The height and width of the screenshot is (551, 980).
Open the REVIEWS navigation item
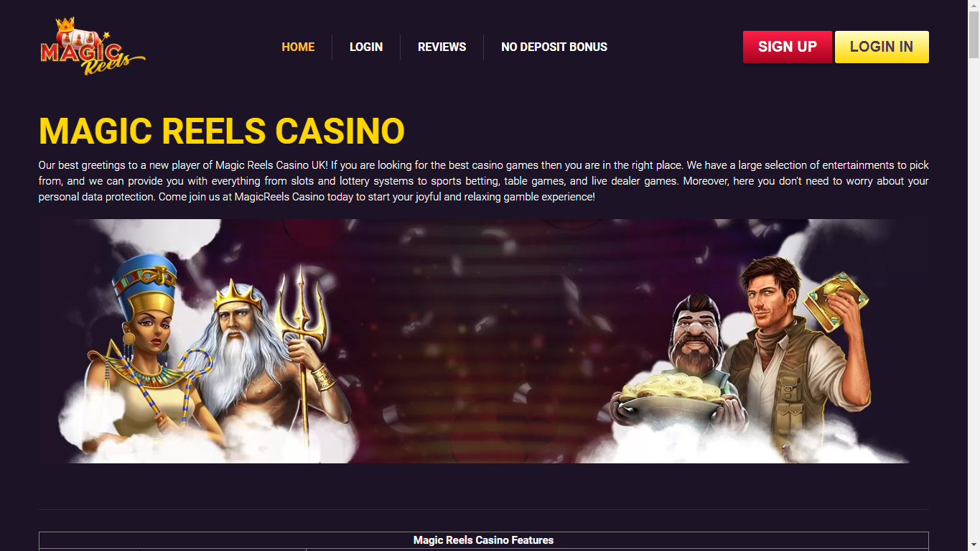pyautogui.click(x=442, y=47)
